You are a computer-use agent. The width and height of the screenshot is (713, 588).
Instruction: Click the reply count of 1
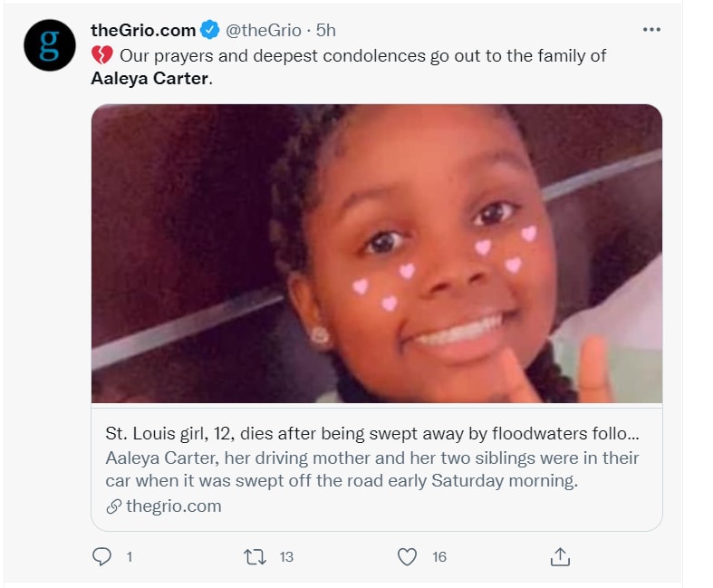pyautogui.click(x=129, y=557)
